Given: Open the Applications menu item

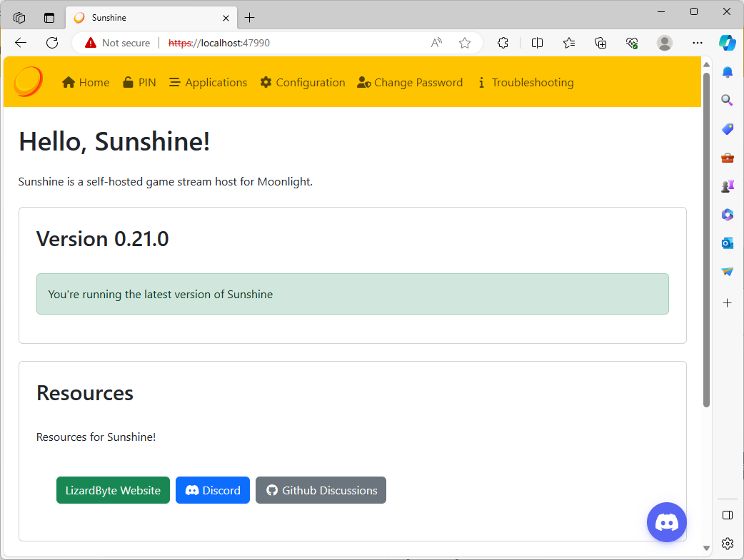Looking at the screenshot, I should click(x=208, y=83).
